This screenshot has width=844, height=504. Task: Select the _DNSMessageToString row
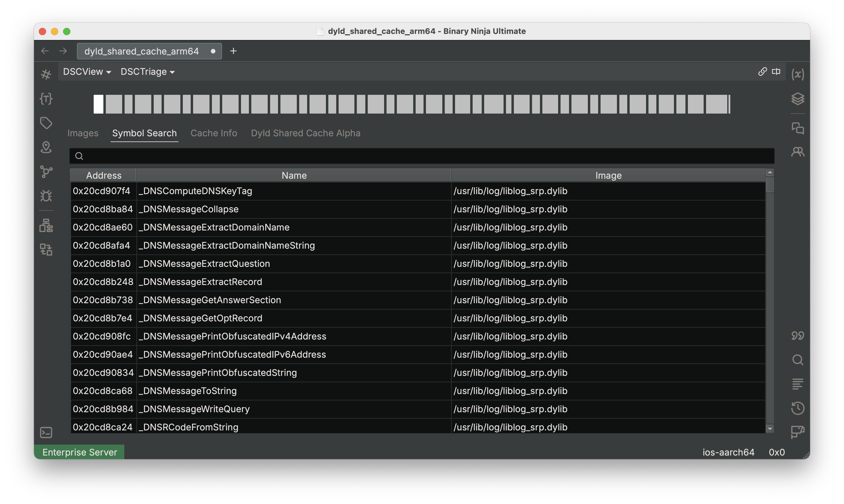(x=417, y=391)
